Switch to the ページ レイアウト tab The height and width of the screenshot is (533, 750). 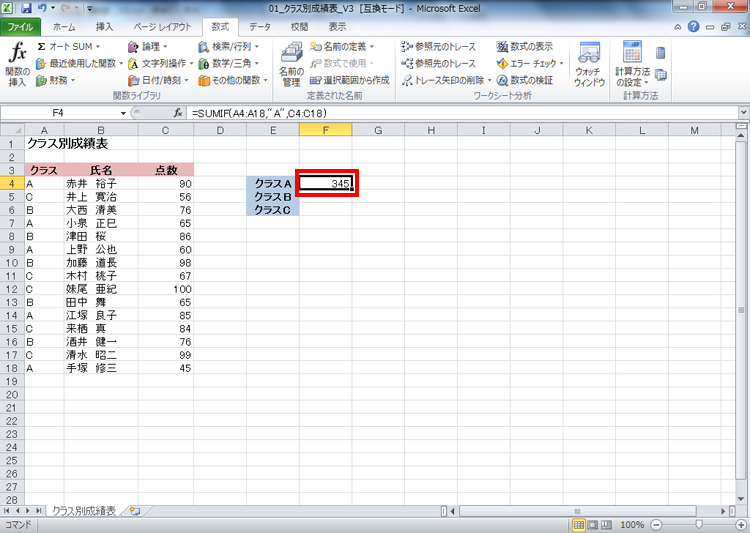point(162,27)
